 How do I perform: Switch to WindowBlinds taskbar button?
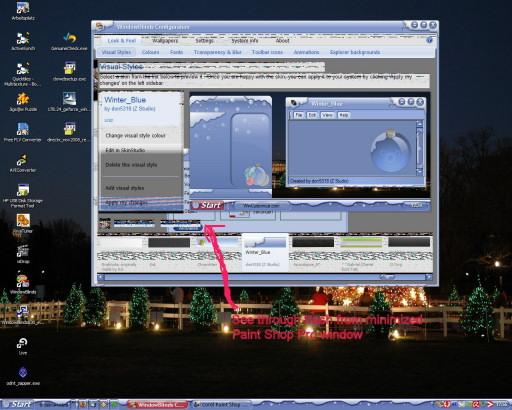pos(158,405)
